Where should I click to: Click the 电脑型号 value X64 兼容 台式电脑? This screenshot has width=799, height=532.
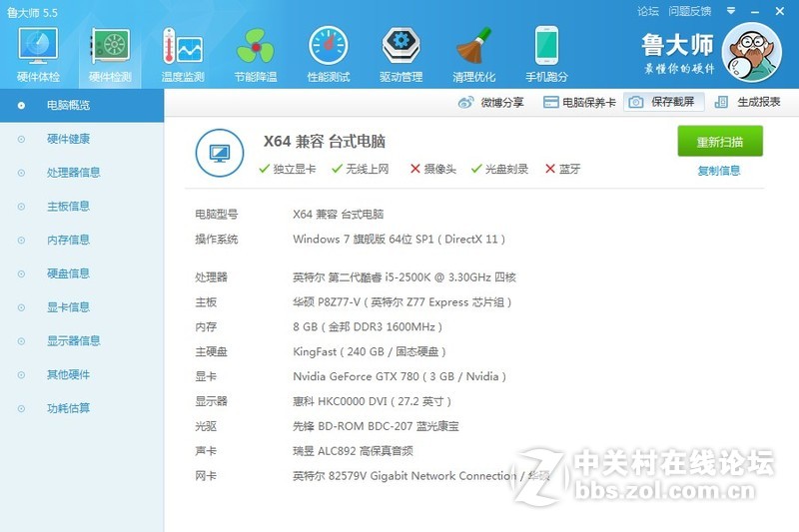338,215
